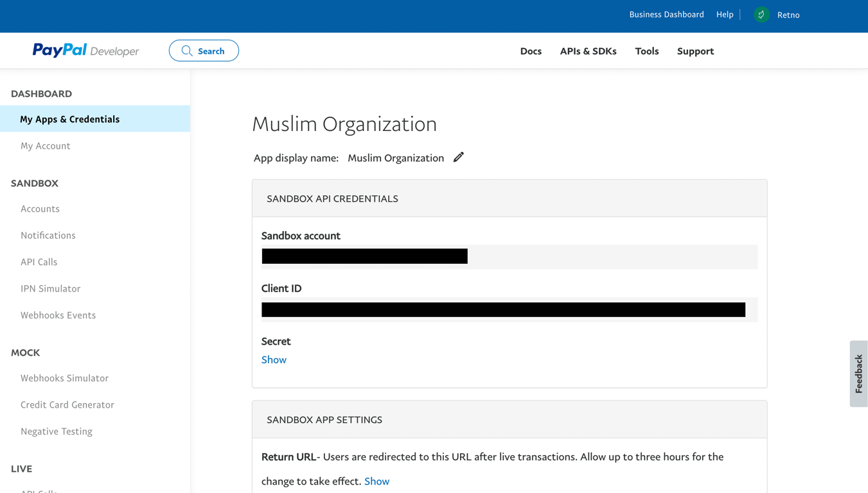Open the Docs menu
This screenshot has height=493, width=868.
point(531,51)
